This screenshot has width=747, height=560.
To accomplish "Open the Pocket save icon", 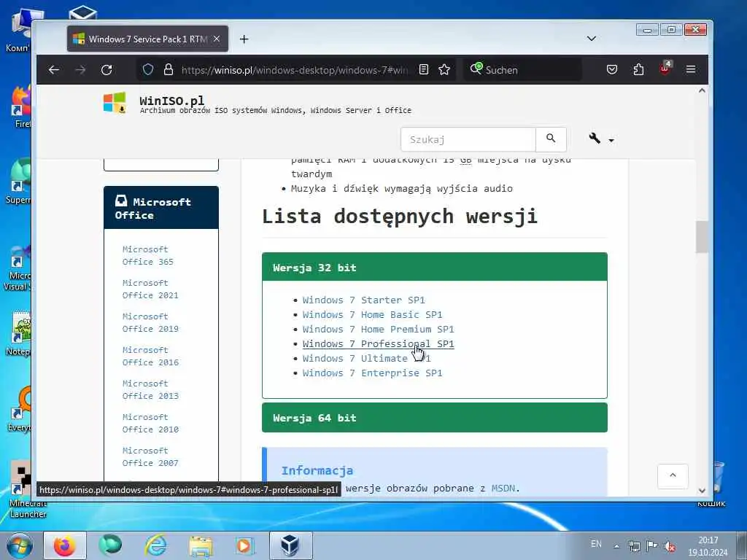I will tap(612, 70).
